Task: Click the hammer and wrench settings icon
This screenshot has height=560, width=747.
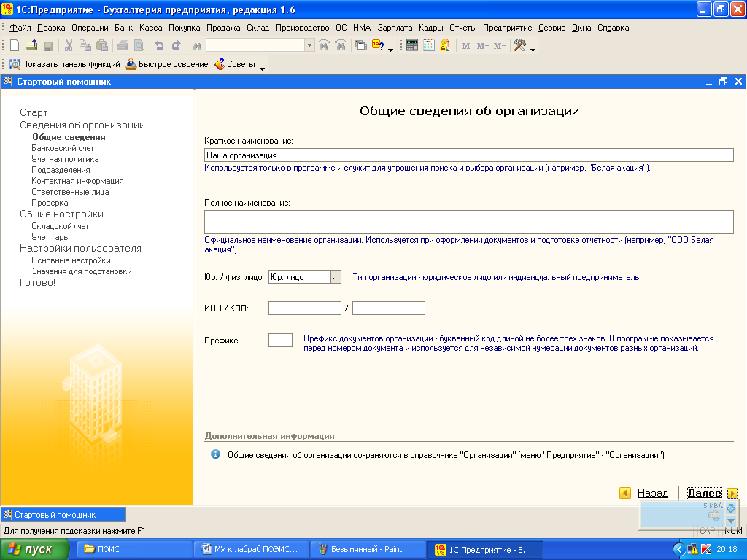Action: pyautogui.click(x=519, y=46)
